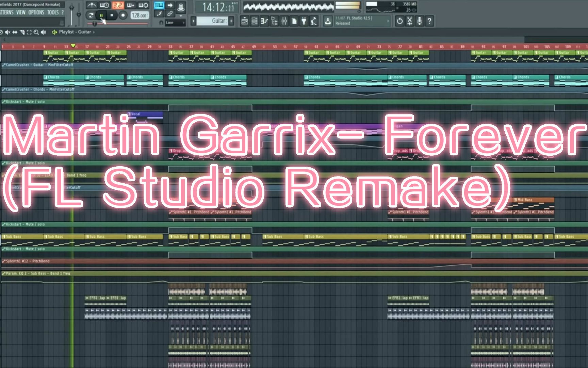Open the Browser panel icon

[274, 21]
